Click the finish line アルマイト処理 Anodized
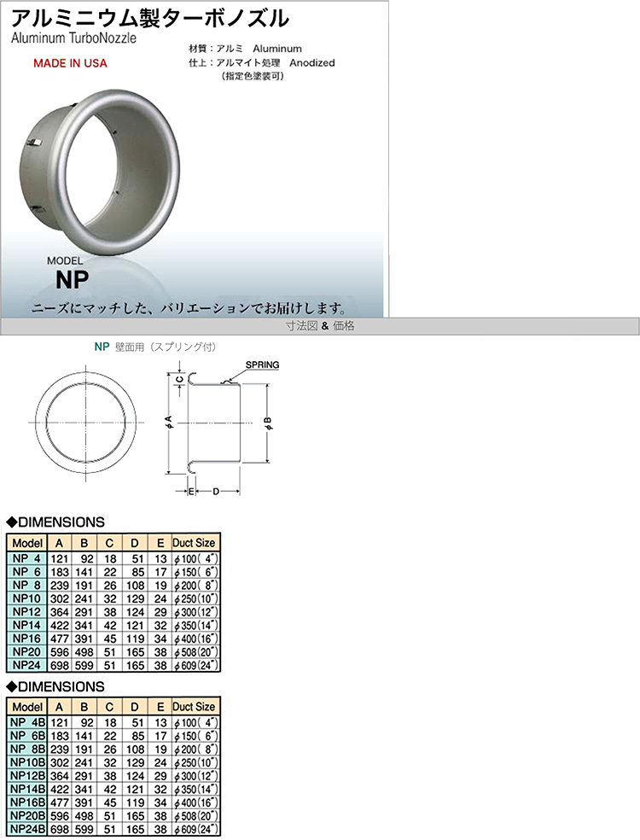The image size is (640, 840). 262,62
